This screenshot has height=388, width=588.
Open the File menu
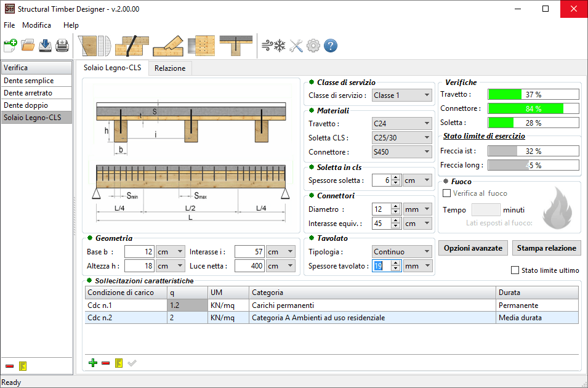point(9,25)
